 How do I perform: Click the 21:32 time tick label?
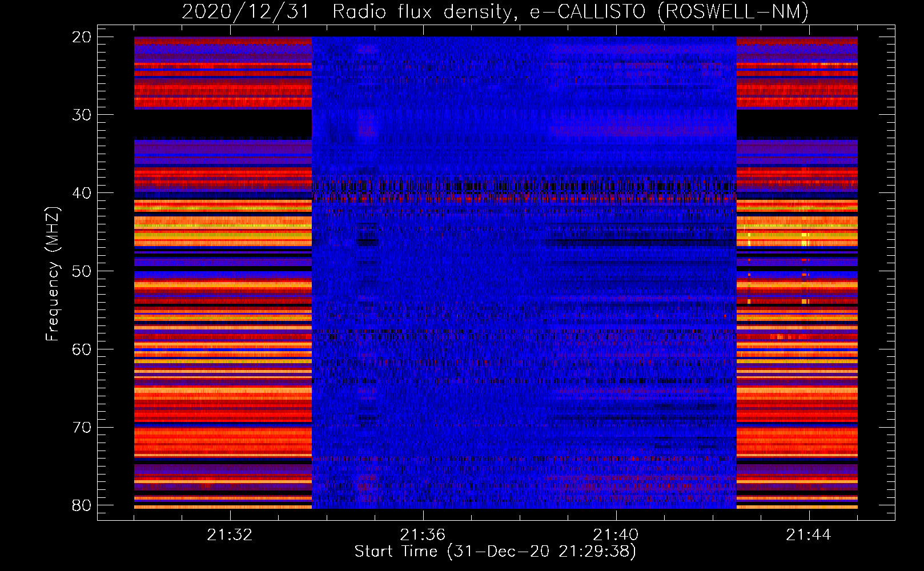[230, 535]
